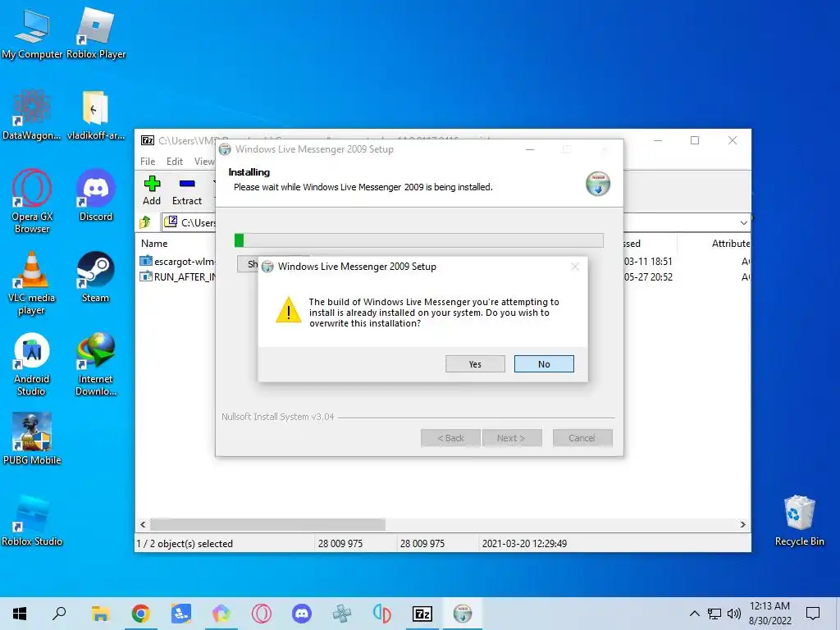Select the escargot-wlm file row
Viewport: 840px width, 630px height.
click(177, 261)
